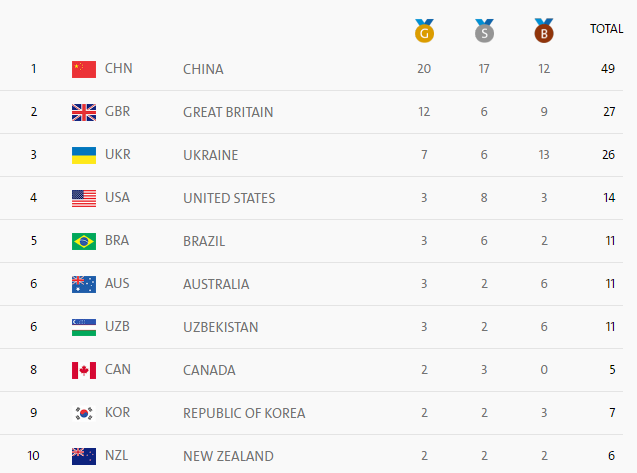The height and width of the screenshot is (473, 637).
Task: Open the GREAT BRITAIN country link
Action: tap(228, 112)
